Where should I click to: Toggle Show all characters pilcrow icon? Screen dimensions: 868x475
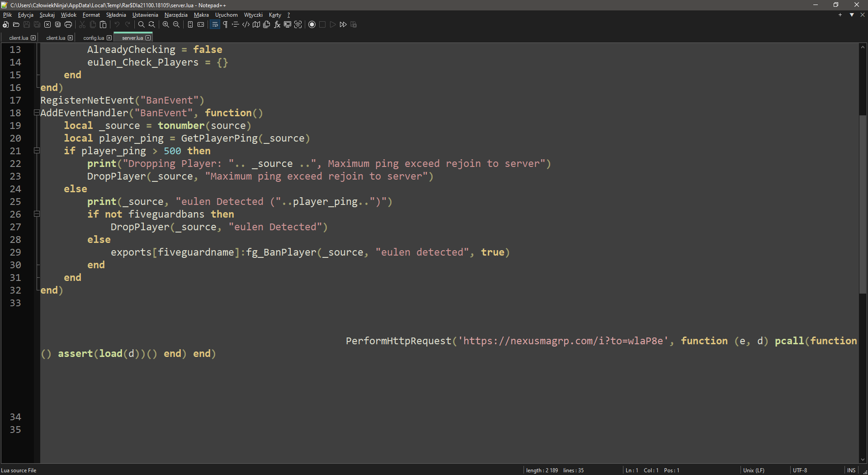pos(225,24)
